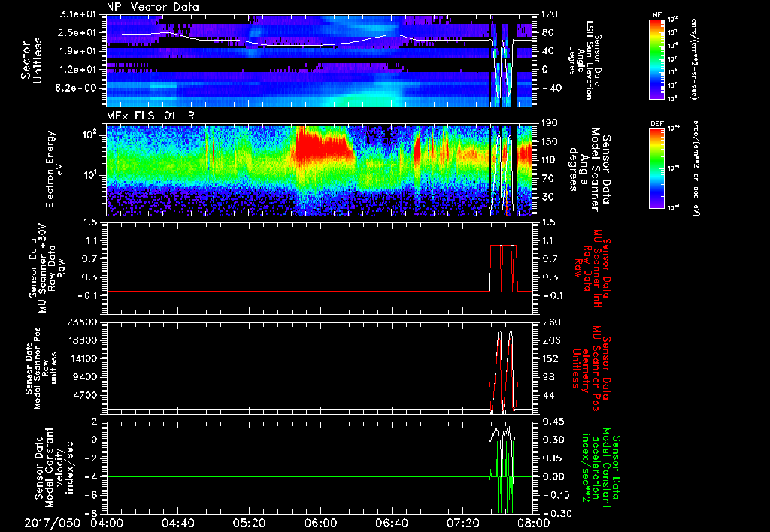Click the 10² electron energy tick label
Viewport: 770px width, 532px height.
(90, 135)
